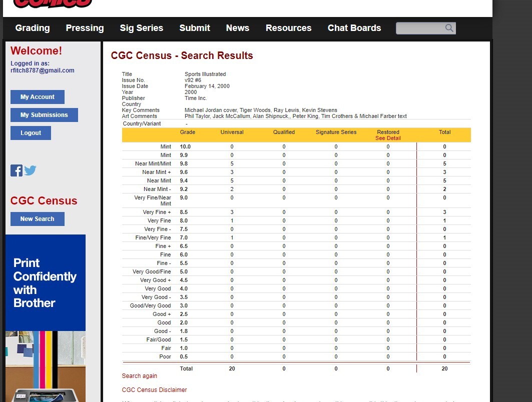
Task: Click the Near Mint + grade label
Action: point(157,172)
